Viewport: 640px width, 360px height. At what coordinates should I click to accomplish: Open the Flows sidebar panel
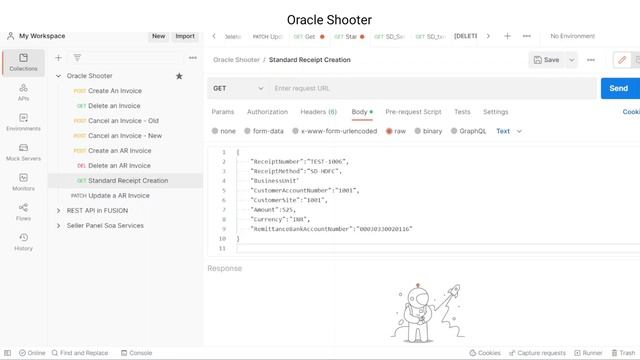click(23, 212)
